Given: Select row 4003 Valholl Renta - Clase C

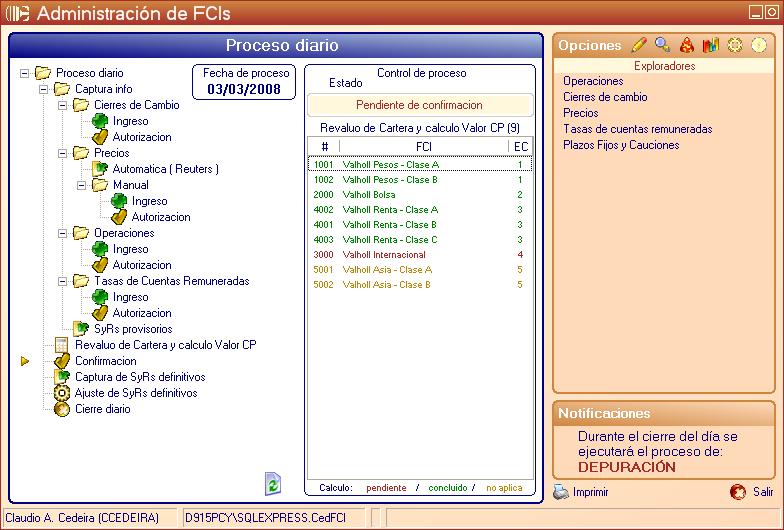Looking at the screenshot, I should pyautogui.click(x=420, y=240).
